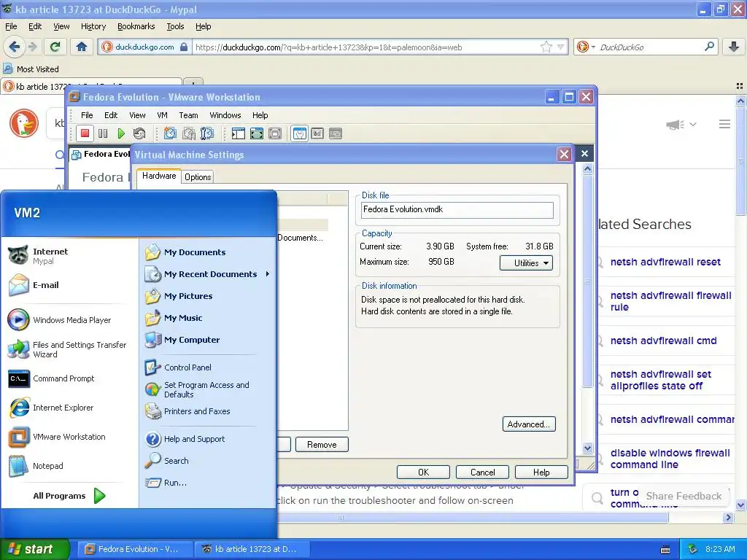
Task: Open the VM menu in VMware Workstation
Action: (x=163, y=115)
